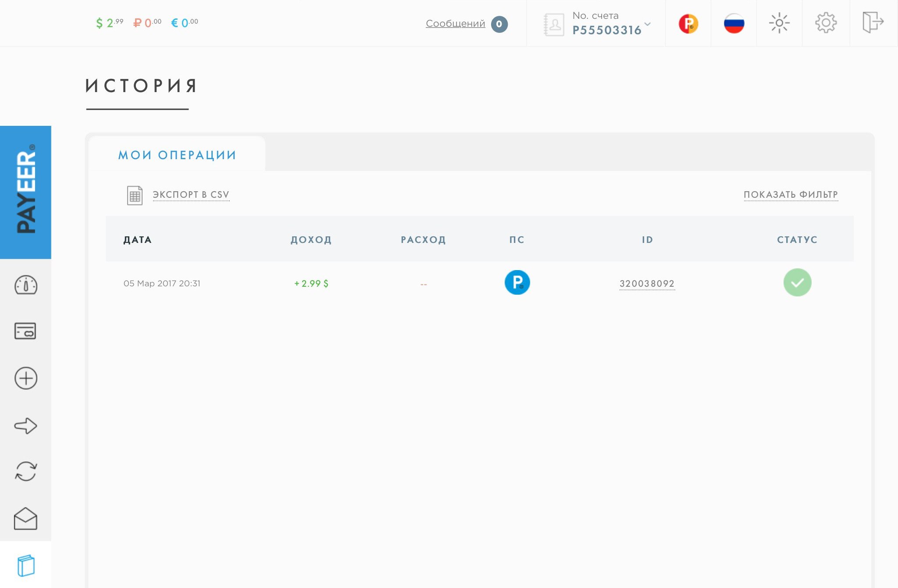898x588 pixels.
Task: Click the РАСХОД column header
Action: click(424, 240)
